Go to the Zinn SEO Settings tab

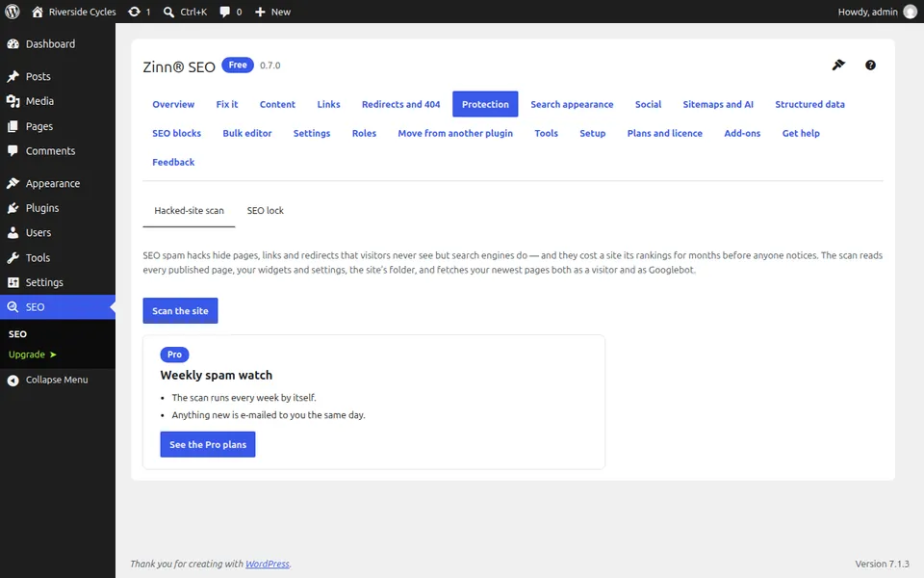(312, 133)
